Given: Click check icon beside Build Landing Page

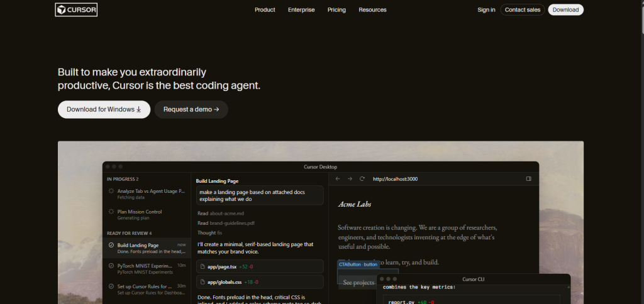Looking at the screenshot, I should [111, 245].
